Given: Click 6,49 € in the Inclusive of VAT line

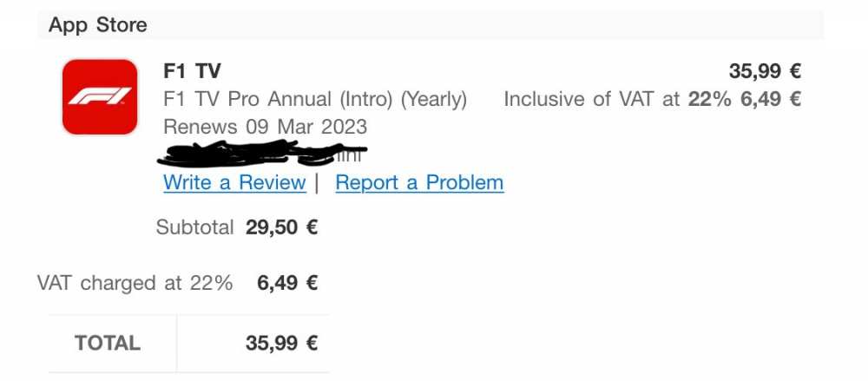Looking at the screenshot, I should coord(770,99).
